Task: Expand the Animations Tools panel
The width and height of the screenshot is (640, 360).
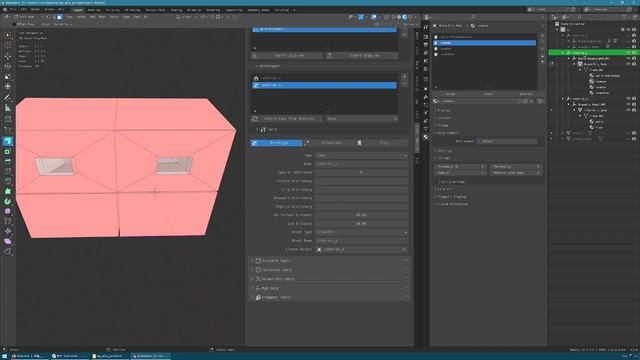Action: click(x=329, y=279)
